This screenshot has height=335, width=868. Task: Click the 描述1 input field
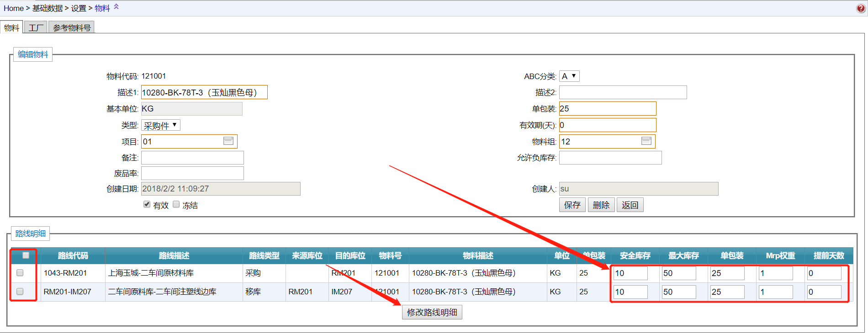[x=204, y=92]
